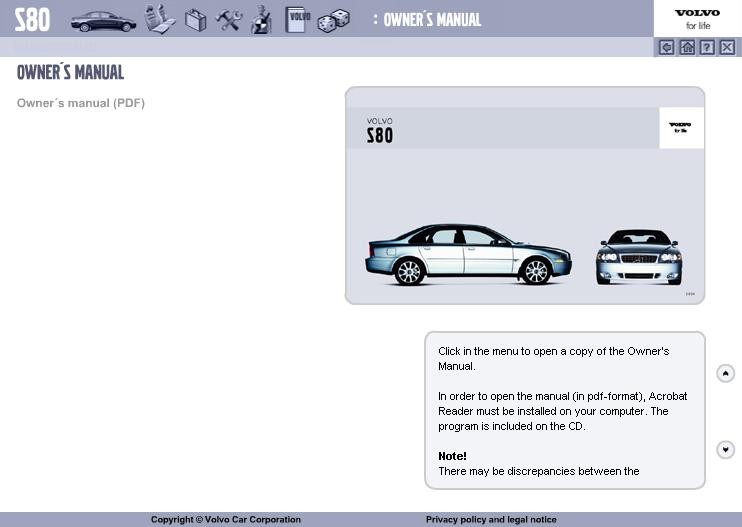Select the dice icon in header
Screen dimensions: 742x527
[x=334, y=21]
